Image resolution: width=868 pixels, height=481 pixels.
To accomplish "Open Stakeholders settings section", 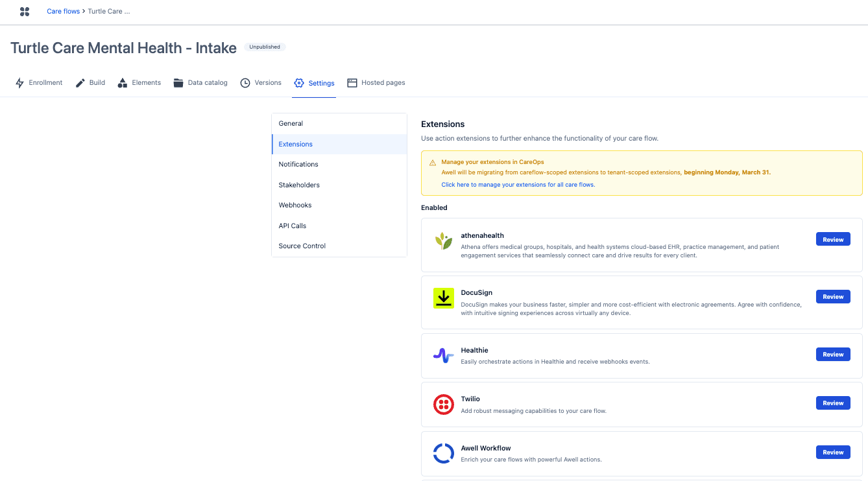I will coord(339,185).
